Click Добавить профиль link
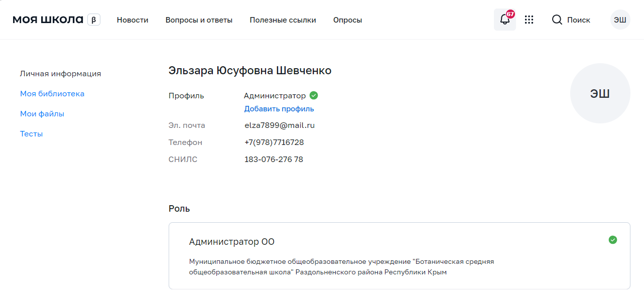644x308 pixels. pyautogui.click(x=279, y=109)
